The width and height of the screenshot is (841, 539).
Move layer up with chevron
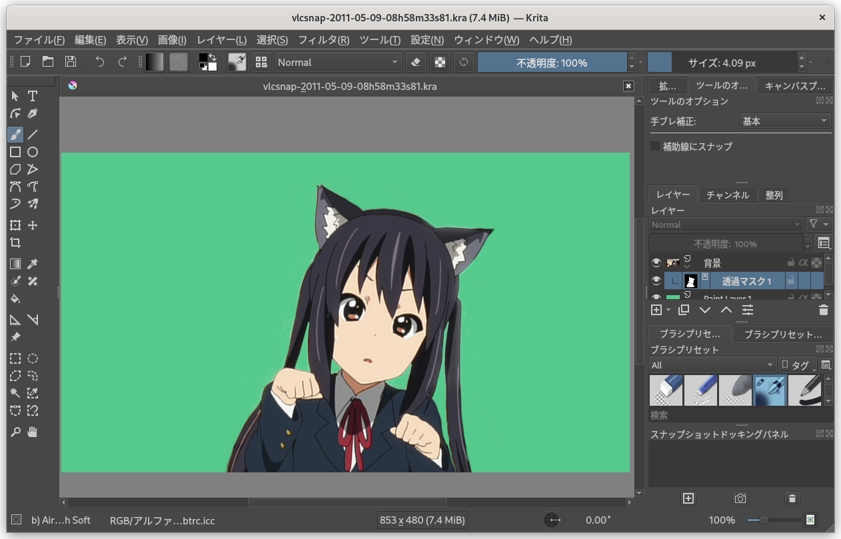tap(726, 310)
